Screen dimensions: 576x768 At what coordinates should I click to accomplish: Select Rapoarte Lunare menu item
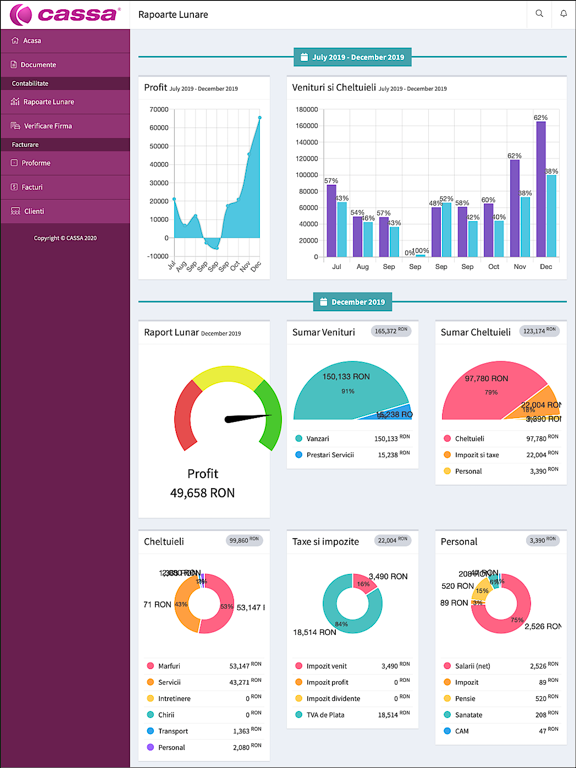(65, 102)
